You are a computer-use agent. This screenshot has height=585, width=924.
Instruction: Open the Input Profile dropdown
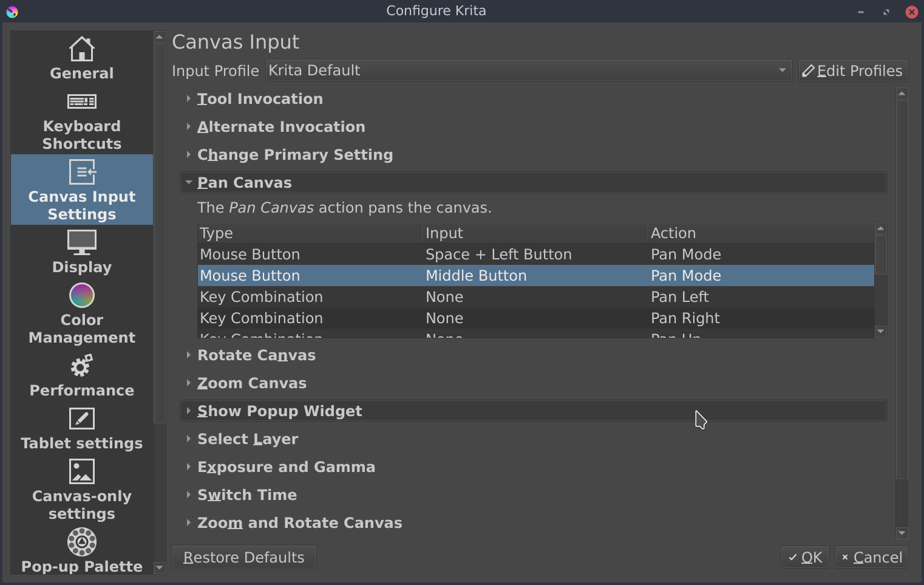(528, 70)
